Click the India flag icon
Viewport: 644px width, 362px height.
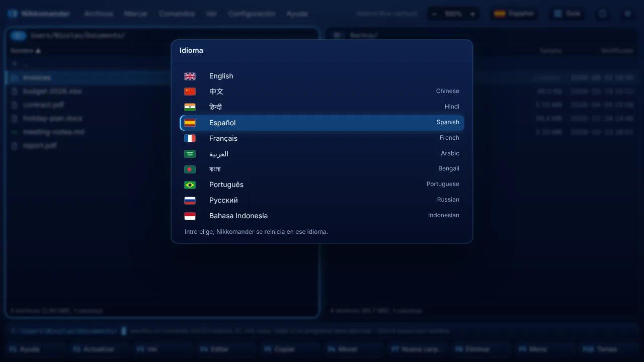[x=190, y=107]
